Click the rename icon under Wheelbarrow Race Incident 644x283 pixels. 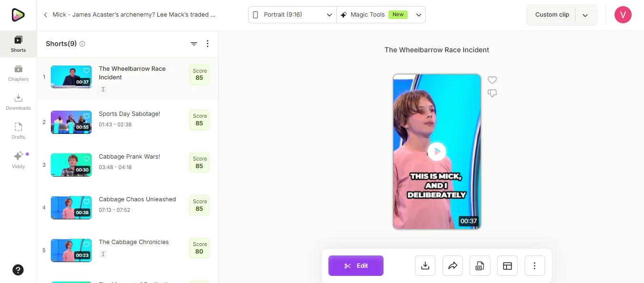(x=103, y=89)
